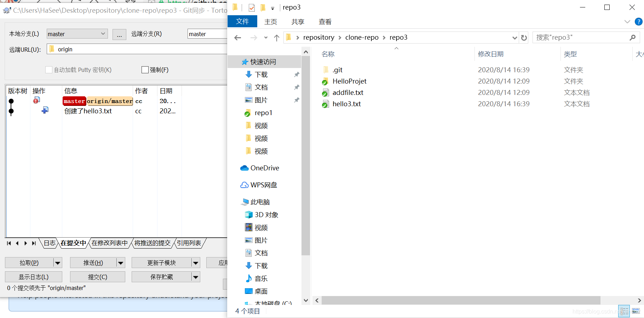Click the 远端URL origin field
The width and height of the screenshot is (644, 318).
(137, 49)
